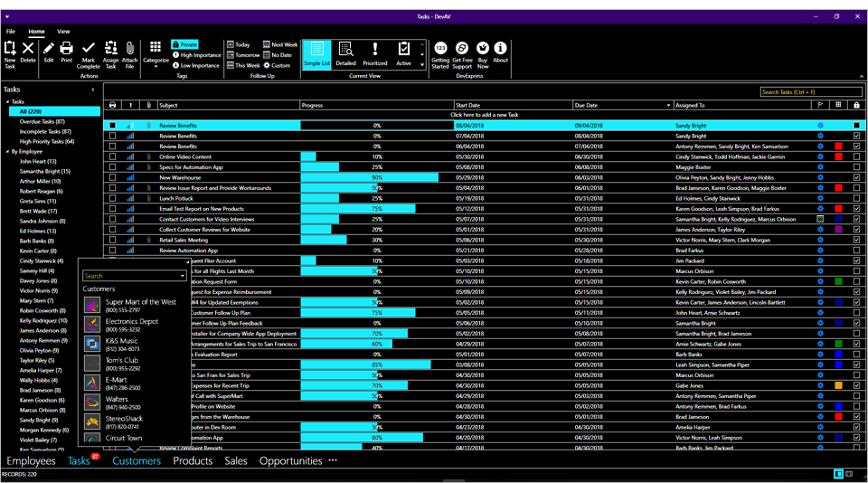Image resolution: width=868 pixels, height=483 pixels.
Task: Open the customer Search dropdown arrow
Action: pyautogui.click(x=183, y=276)
